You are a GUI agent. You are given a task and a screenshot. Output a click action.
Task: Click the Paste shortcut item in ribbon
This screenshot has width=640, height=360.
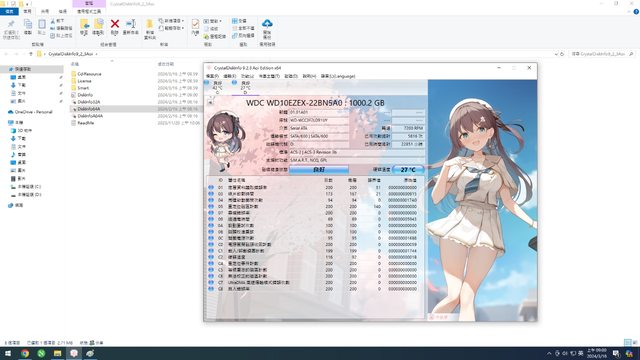61,36
